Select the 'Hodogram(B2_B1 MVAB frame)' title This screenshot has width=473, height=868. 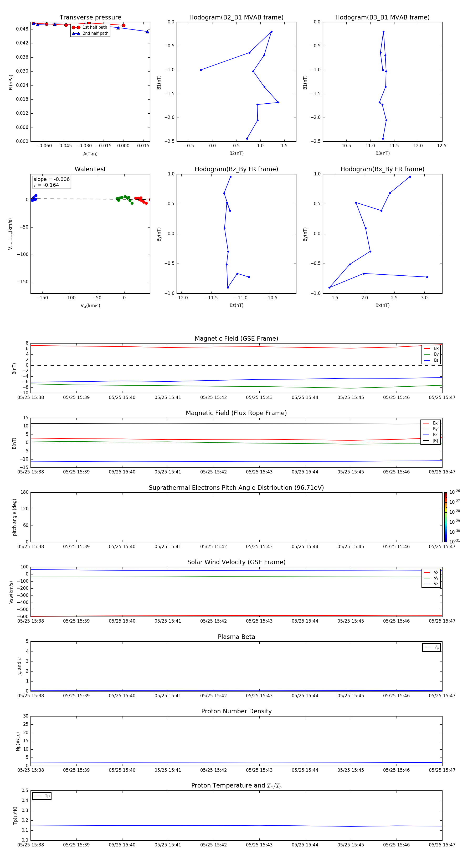[236, 18]
